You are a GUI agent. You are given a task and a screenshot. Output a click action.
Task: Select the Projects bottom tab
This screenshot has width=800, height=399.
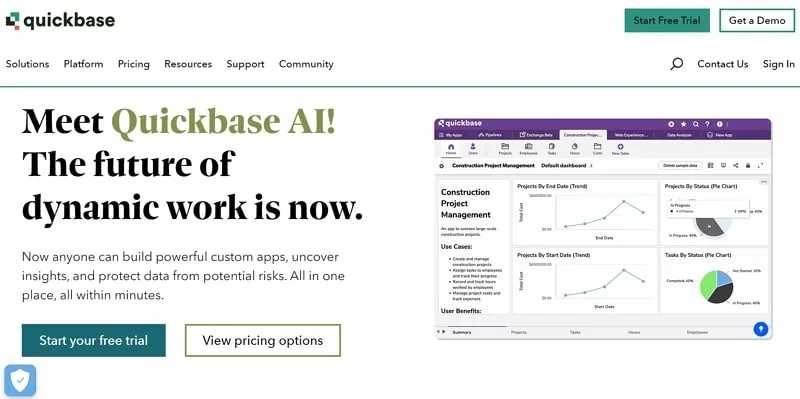[519, 332]
